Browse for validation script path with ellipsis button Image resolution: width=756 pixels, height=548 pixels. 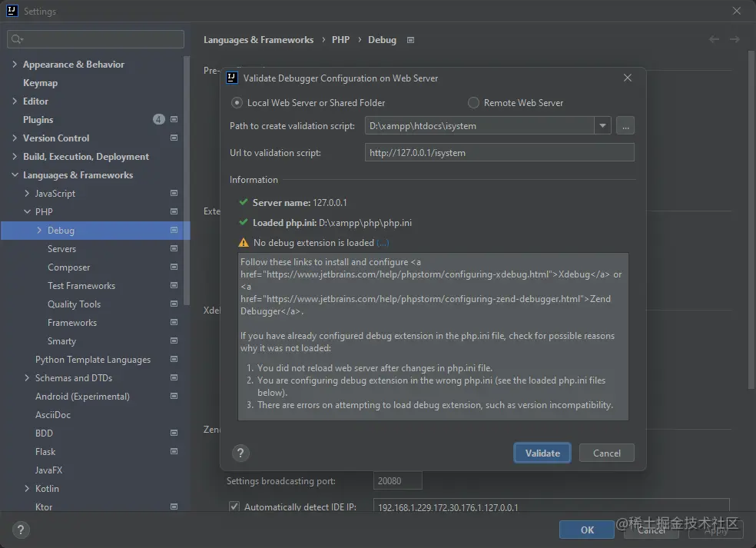[x=625, y=126]
